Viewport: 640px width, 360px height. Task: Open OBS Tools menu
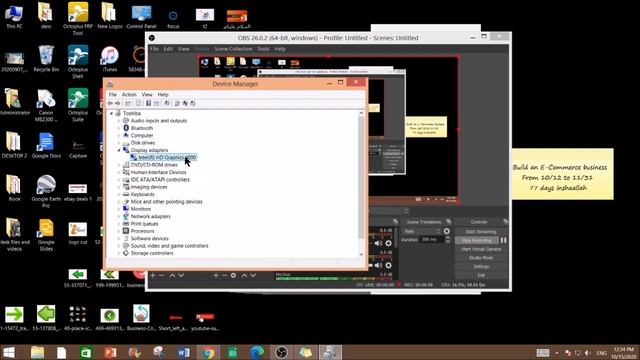(x=263, y=49)
